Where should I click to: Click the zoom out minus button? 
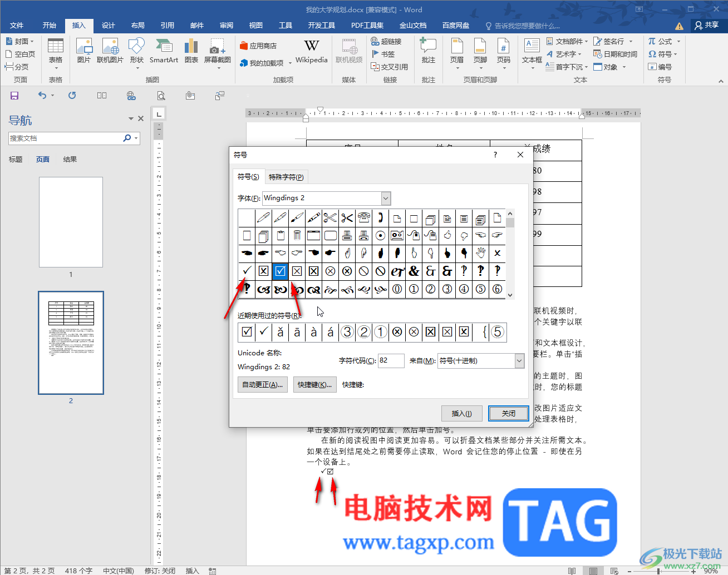pos(629,571)
